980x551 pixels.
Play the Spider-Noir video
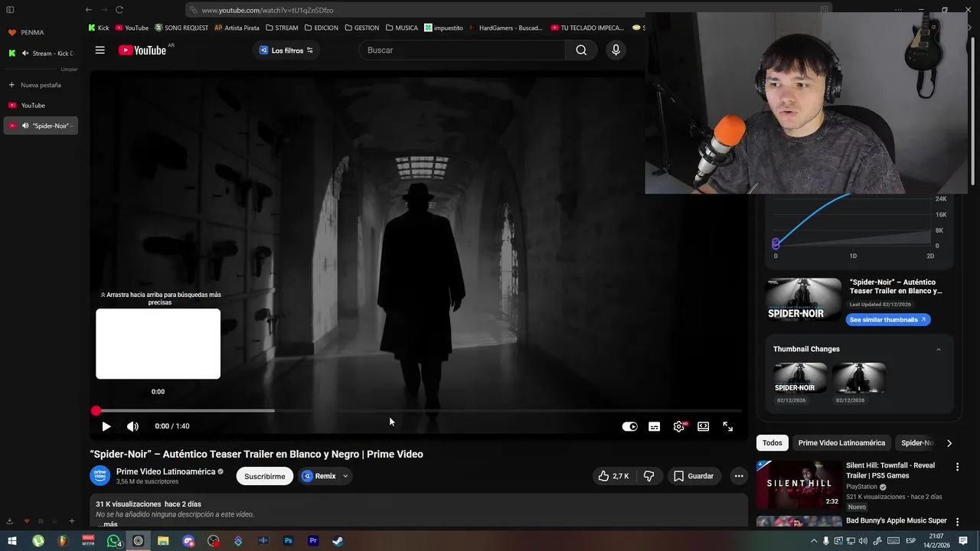point(106,426)
